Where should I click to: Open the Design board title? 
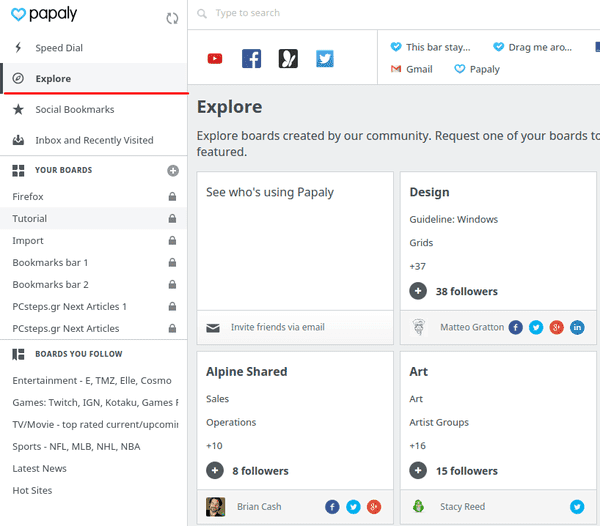[429, 192]
